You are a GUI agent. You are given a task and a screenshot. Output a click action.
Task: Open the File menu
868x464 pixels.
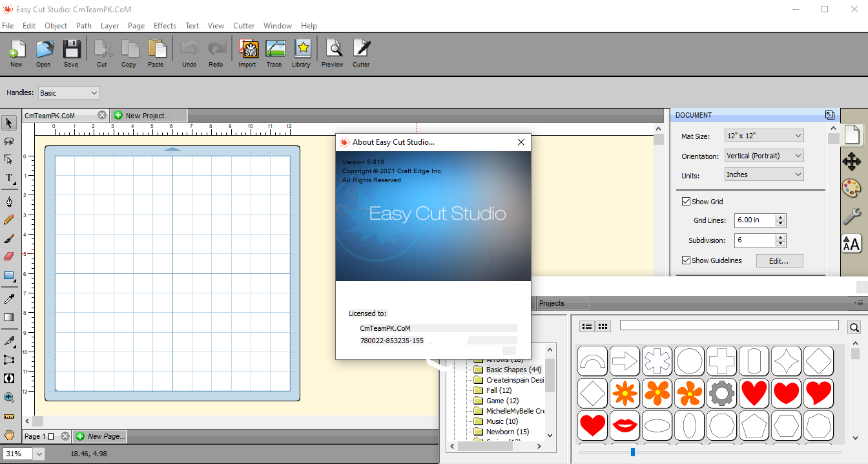[8, 26]
